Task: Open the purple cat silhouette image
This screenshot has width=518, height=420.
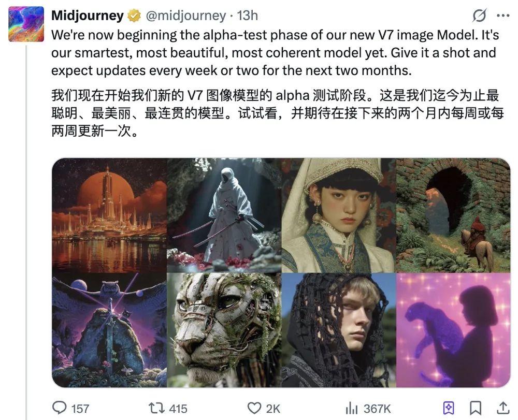Action: pyautogui.click(x=453, y=330)
